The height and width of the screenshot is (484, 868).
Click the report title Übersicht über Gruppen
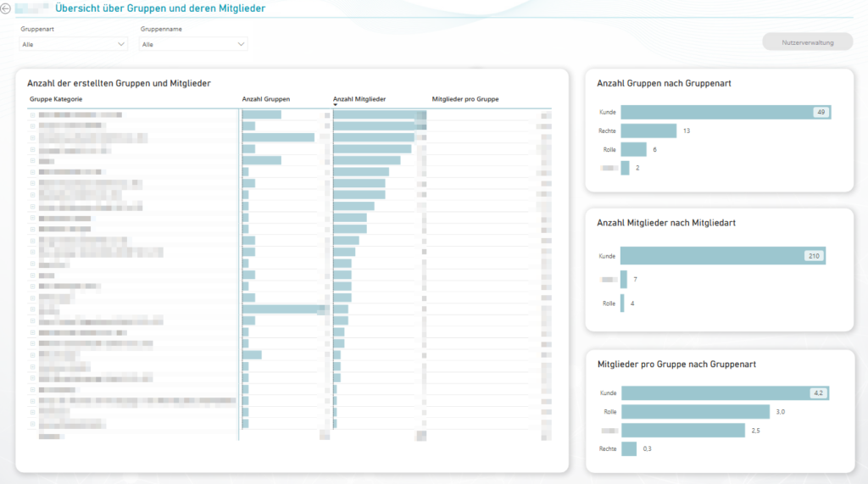[159, 8]
